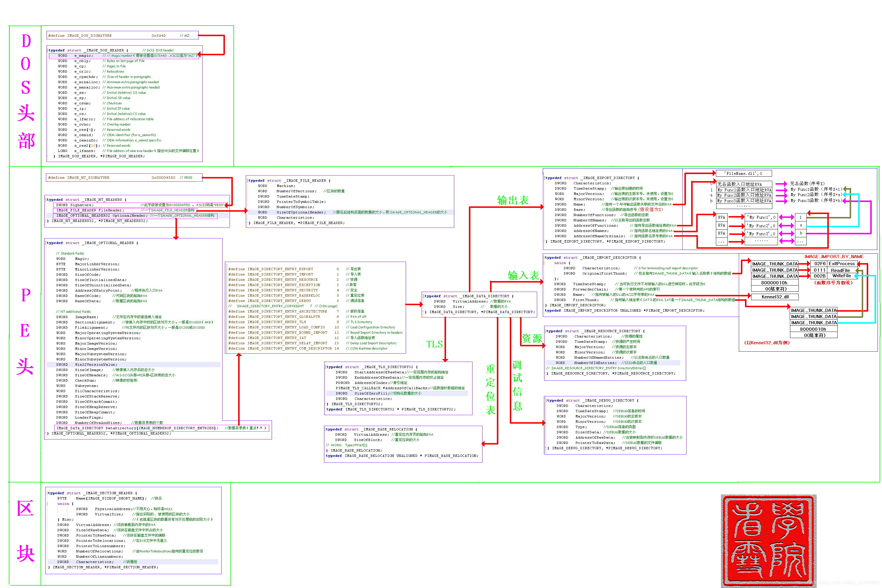The height and width of the screenshot is (588, 882).
Task: Click the ExitProcess cell in import table
Action: 841,264
